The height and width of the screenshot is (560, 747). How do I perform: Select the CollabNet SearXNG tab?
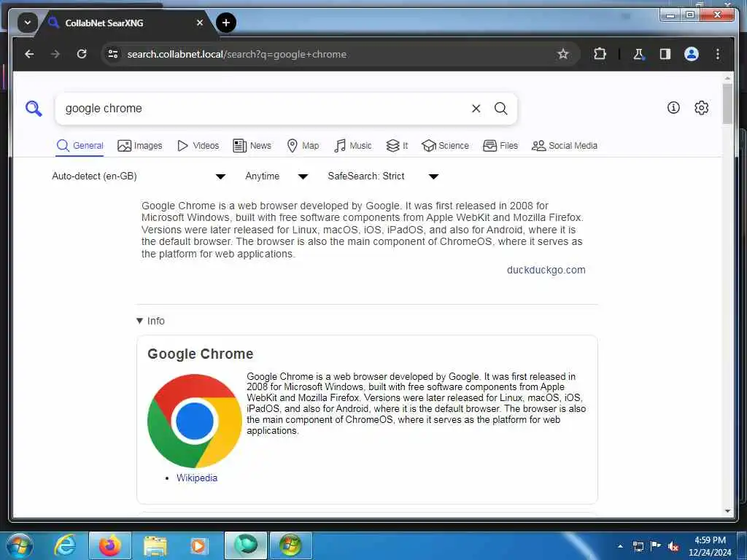point(125,23)
